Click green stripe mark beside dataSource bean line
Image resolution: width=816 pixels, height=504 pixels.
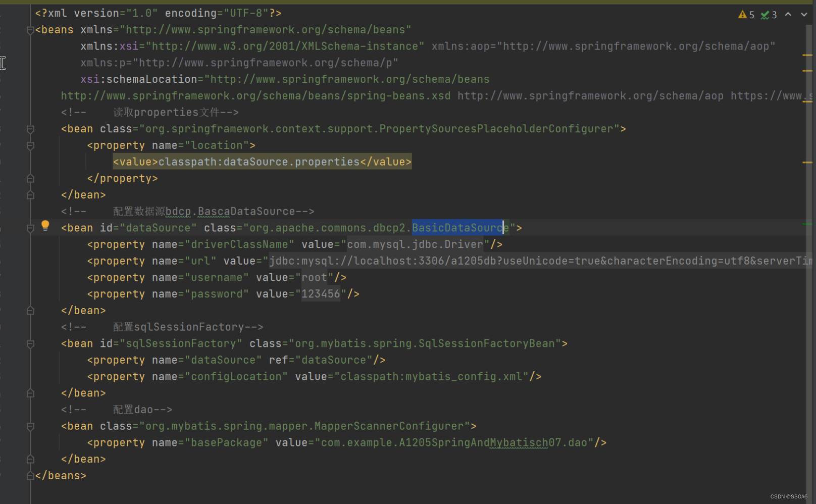pos(807,224)
